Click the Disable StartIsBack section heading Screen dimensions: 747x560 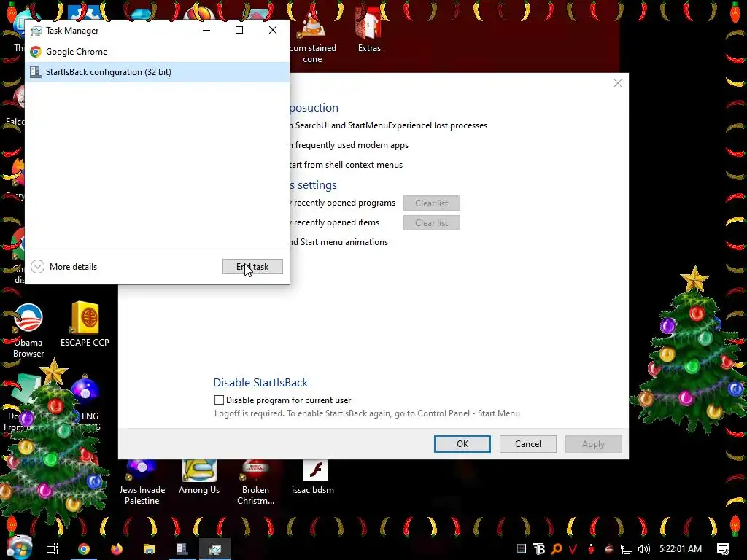point(260,382)
